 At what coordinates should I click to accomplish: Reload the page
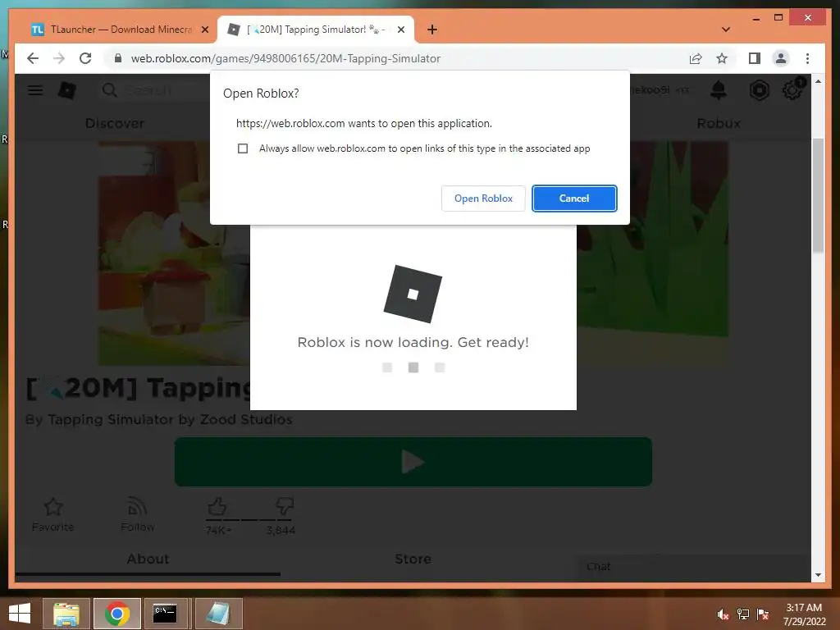85,58
